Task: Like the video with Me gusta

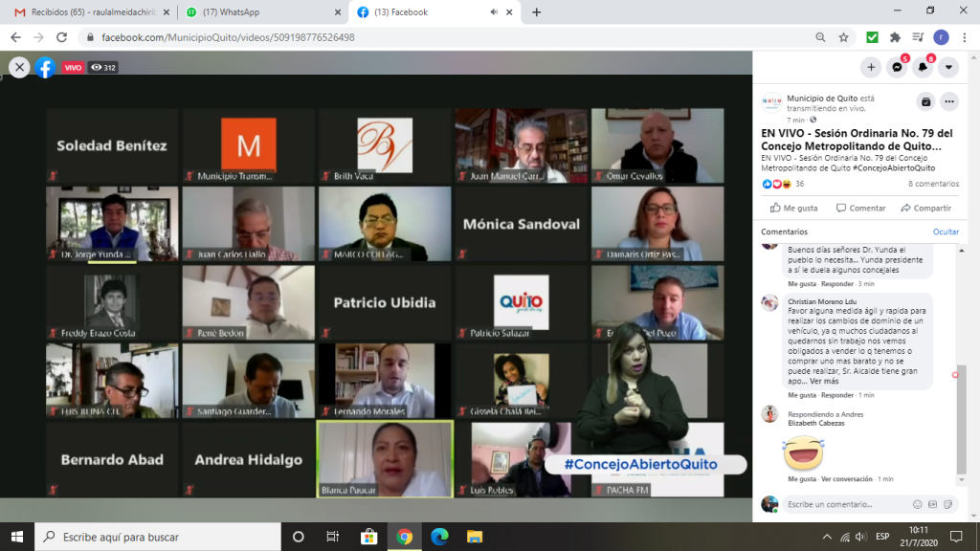Action: (x=793, y=208)
